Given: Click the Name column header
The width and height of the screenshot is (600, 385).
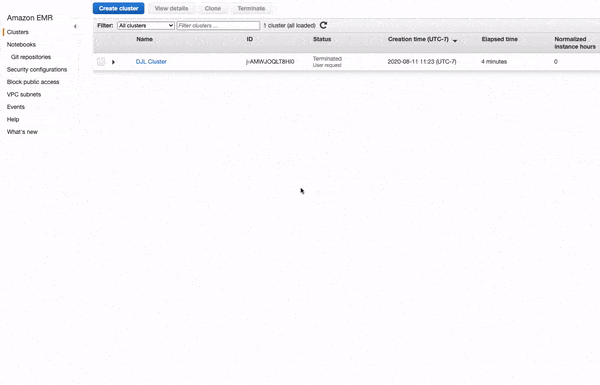Looking at the screenshot, I should click(145, 39).
